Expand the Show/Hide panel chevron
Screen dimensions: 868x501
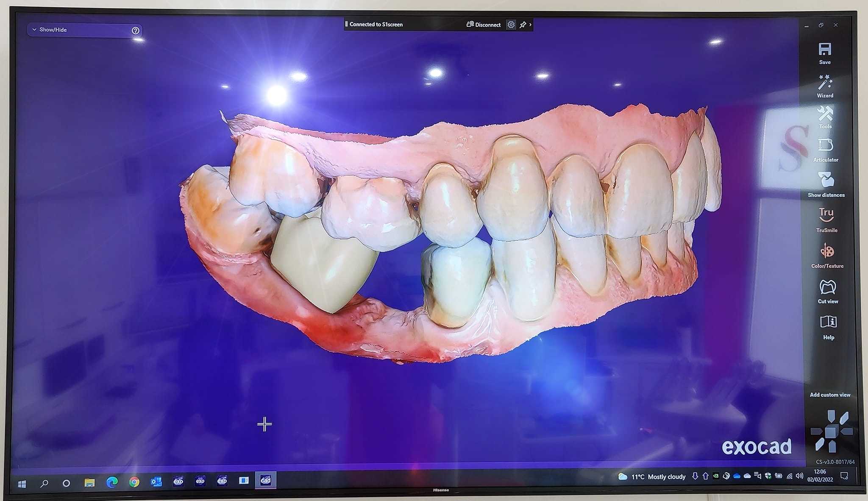34,30
